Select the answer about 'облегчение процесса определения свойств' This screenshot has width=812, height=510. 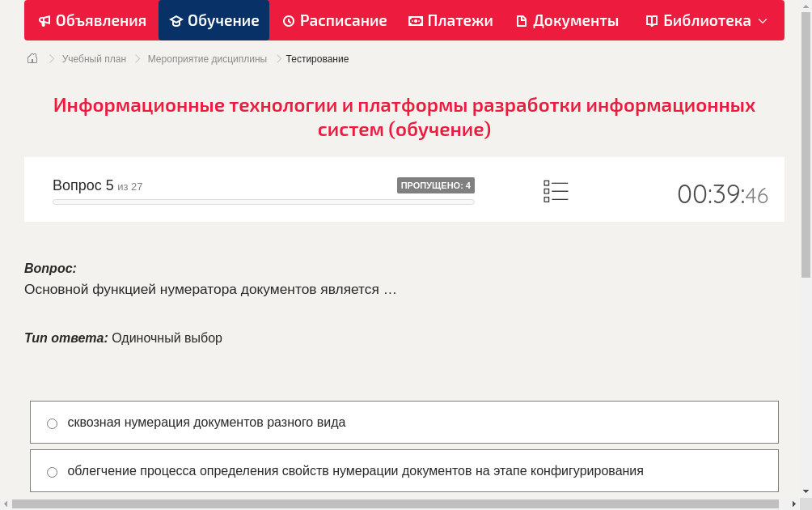52,471
